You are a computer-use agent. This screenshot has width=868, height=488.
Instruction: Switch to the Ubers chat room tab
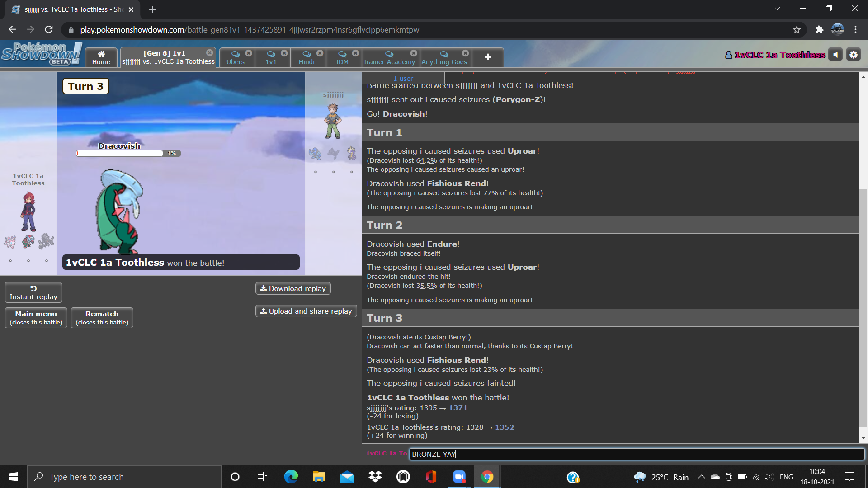pos(236,57)
